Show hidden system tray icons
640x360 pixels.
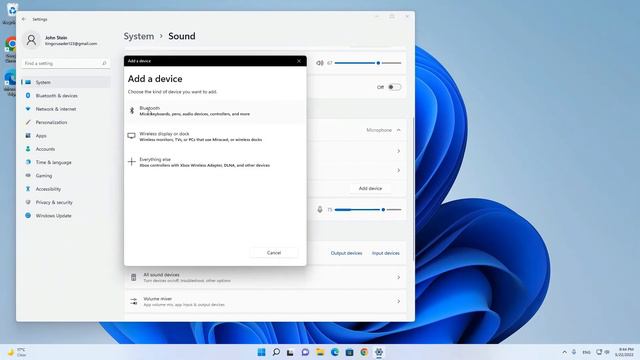tap(564, 352)
